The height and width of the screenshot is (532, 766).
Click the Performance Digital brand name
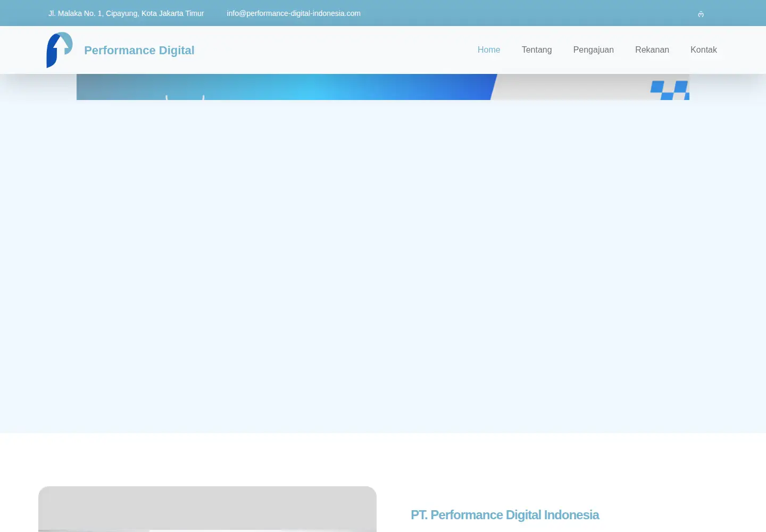tap(139, 51)
